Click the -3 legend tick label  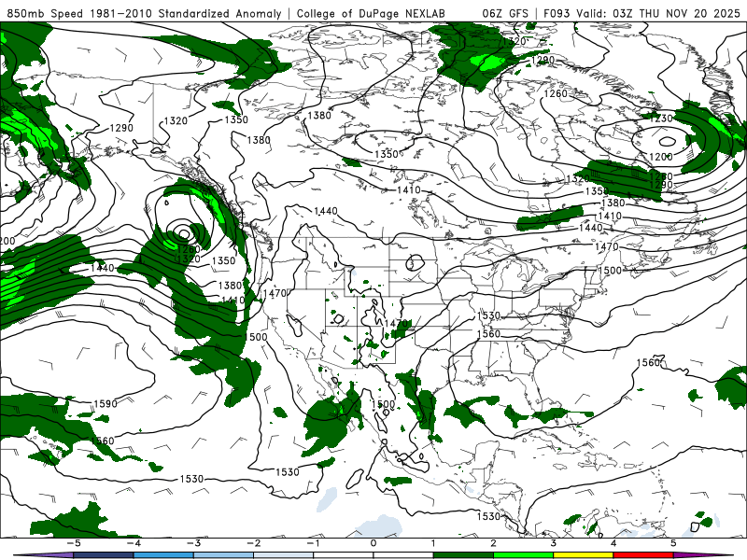(x=193, y=543)
